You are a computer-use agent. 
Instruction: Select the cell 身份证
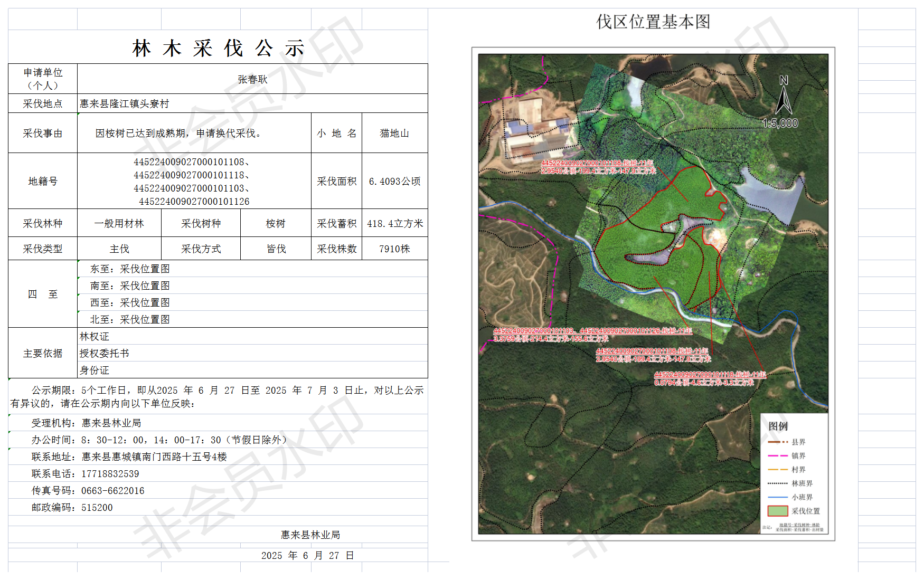(x=252, y=370)
